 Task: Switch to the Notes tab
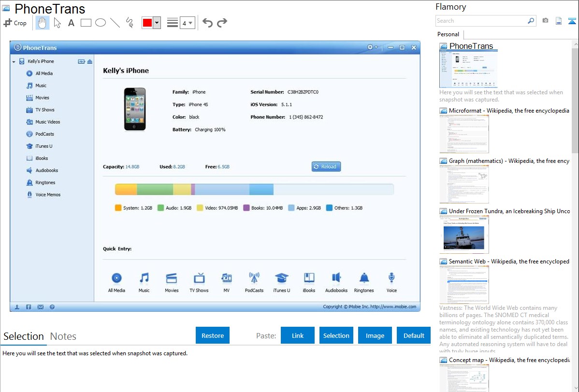(63, 336)
